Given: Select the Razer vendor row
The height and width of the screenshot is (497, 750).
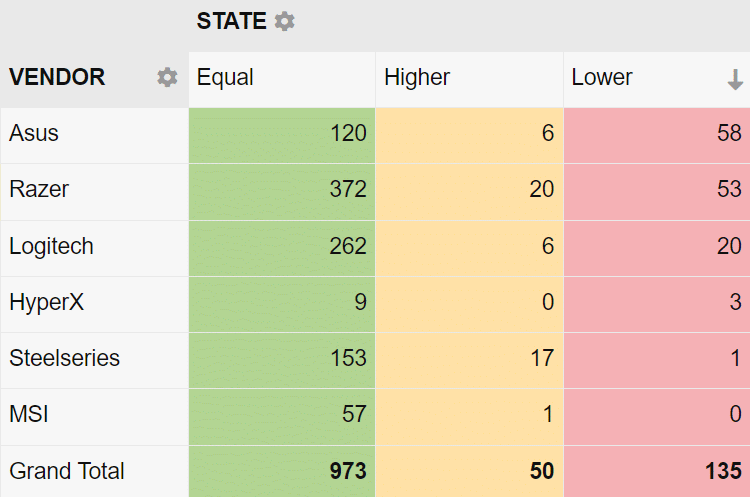Looking at the screenshot, I should [38, 189].
